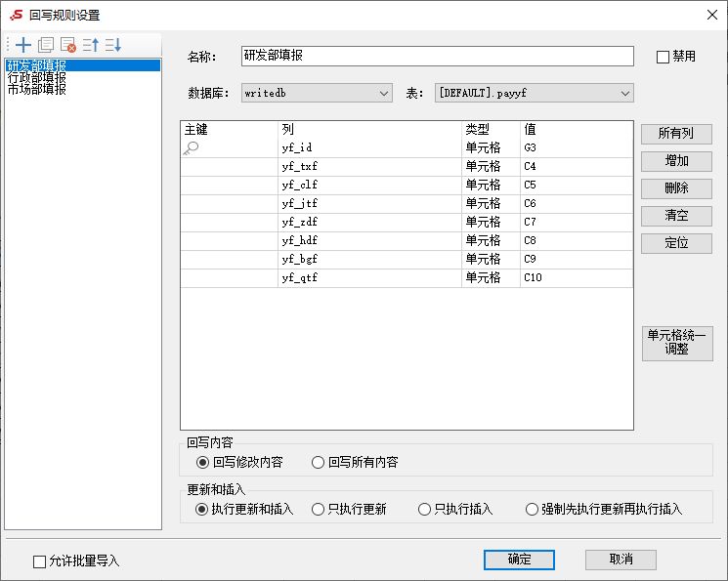Select the yf_zdf column cell
The width and height of the screenshot is (728, 581).
(369, 223)
